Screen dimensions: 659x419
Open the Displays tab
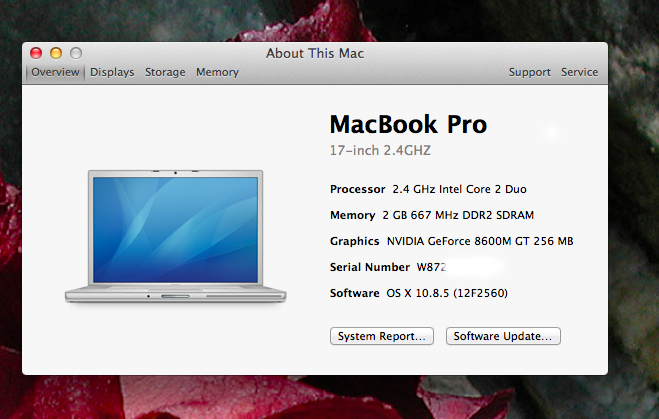(x=112, y=72)
